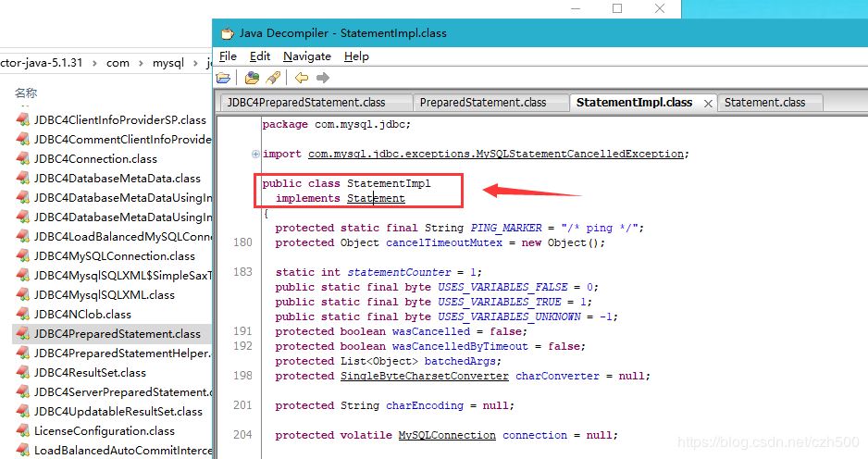This screenshot has height=459, width=868.
Task: Expand the collapsed import statements
Action: click(255, 154)
